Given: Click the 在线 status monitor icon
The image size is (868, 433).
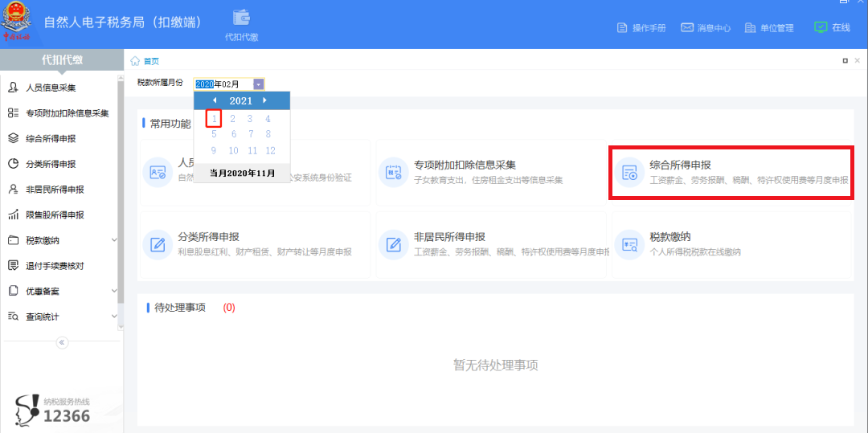Looking at the screenshot, I should click(821, 27).
